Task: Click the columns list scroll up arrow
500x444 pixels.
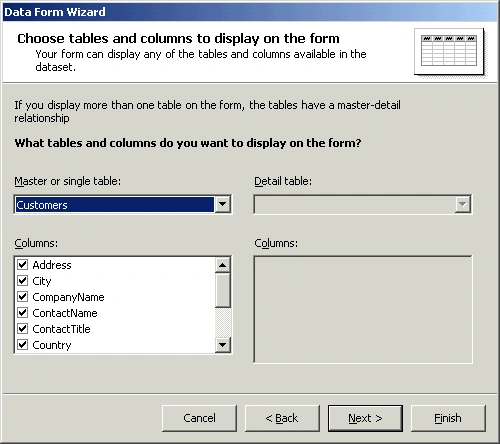Action: (x=223, y=265)
